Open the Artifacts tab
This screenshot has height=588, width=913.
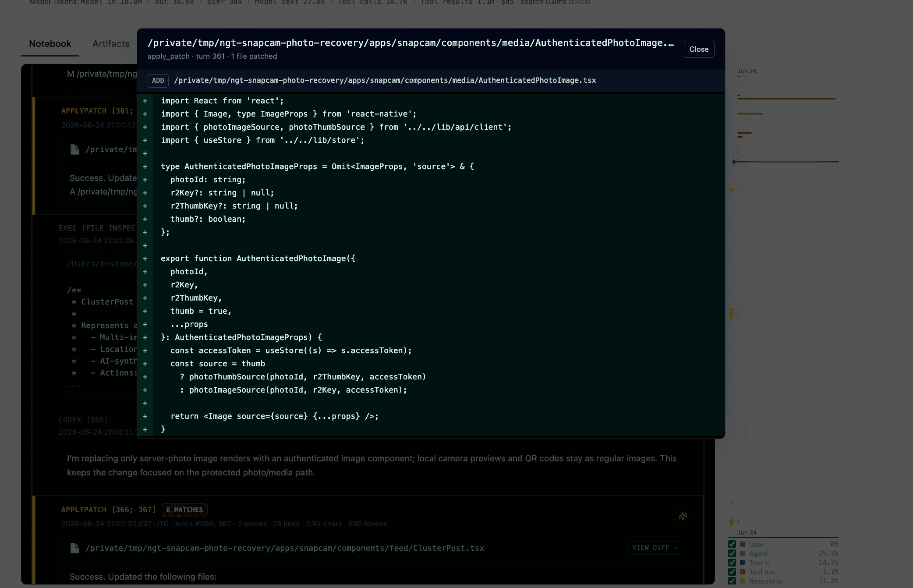[111, 44]
